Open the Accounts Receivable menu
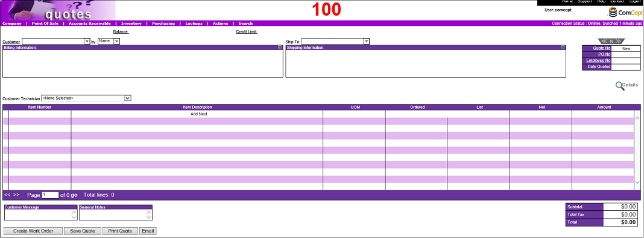 coord(89,24)
